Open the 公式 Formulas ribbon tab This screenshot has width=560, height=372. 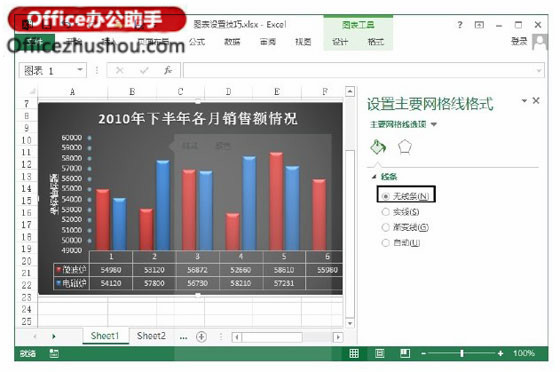coord(197,42)
